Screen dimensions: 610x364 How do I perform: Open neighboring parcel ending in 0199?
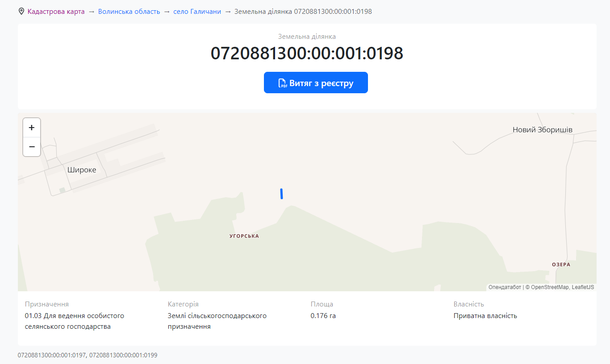tap(123, 356)
